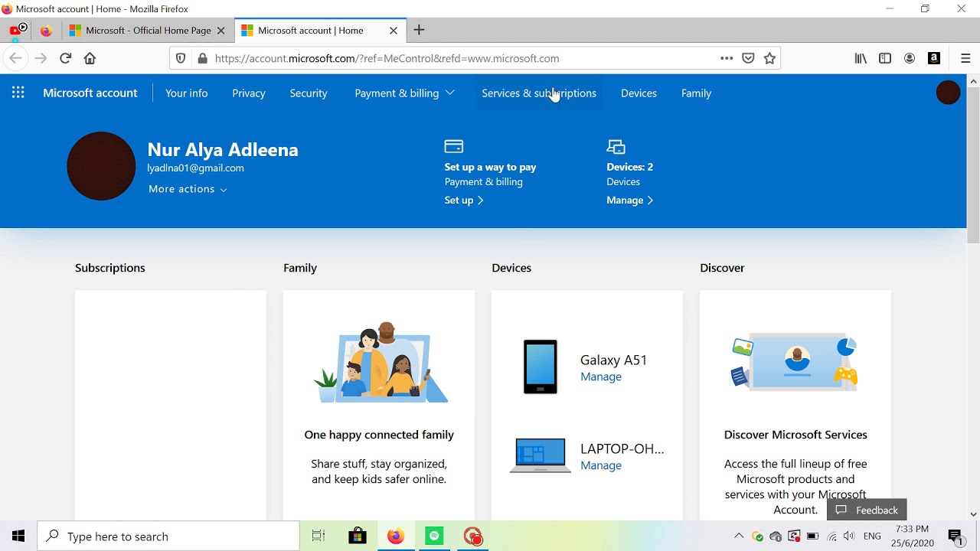Open tracking protection shield icon
The image size is (980, 551).
[181, 58]
